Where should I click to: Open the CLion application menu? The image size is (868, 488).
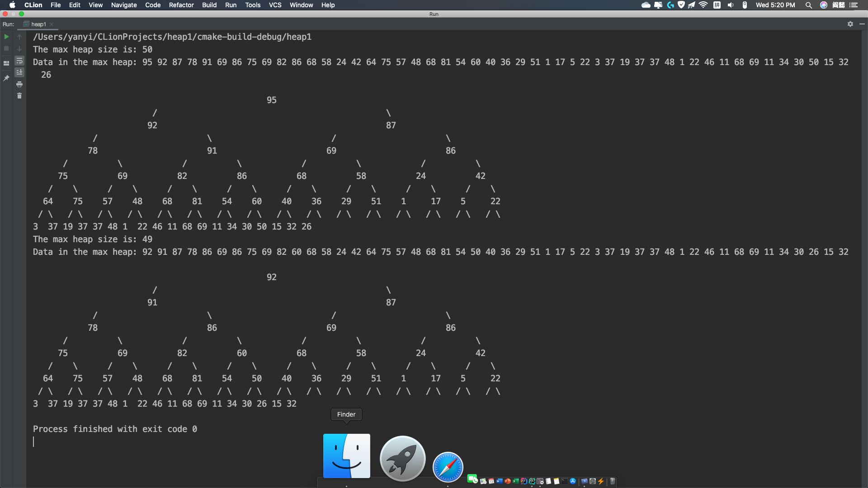point(33,5)
